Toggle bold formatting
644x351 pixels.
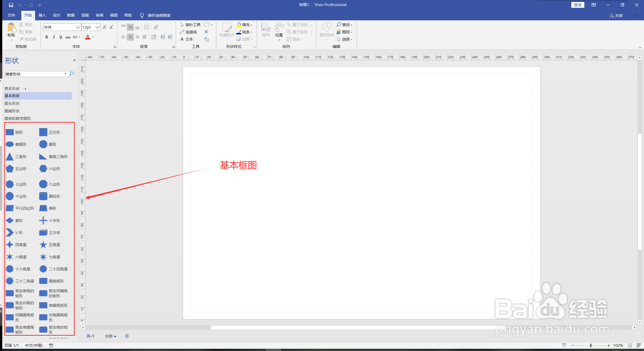[x=47, y=37]
